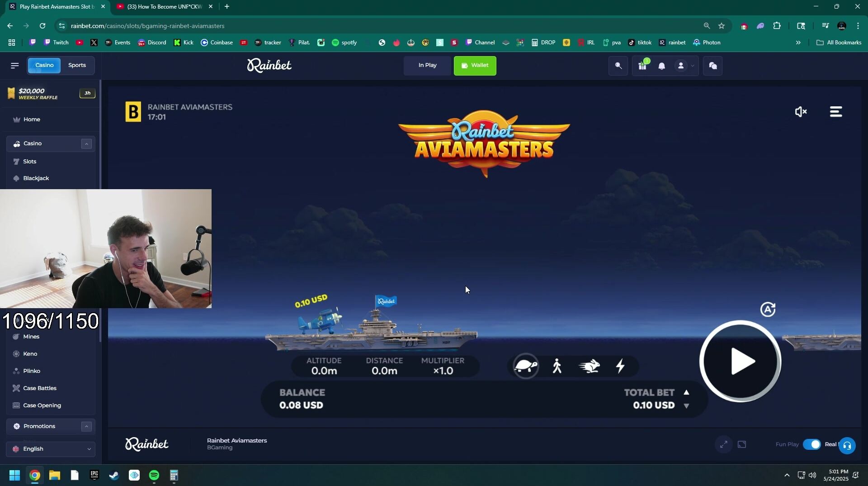This screenshot has height=486, width=868.
Task: Open the Twitch bookmark
Action: coord(56,43)
